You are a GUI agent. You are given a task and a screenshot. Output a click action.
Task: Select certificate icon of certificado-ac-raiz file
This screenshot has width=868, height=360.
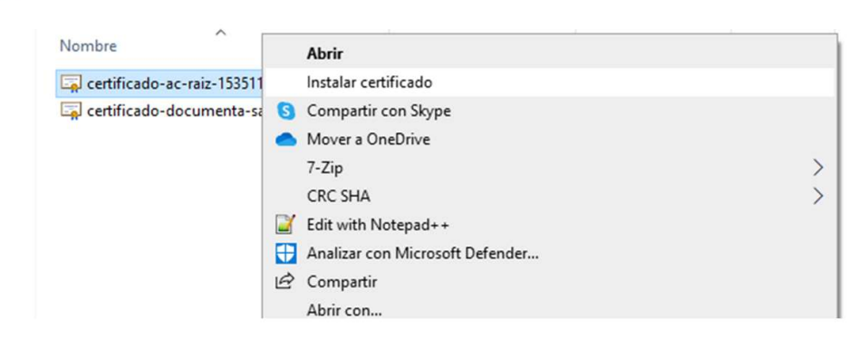point(72,83)
